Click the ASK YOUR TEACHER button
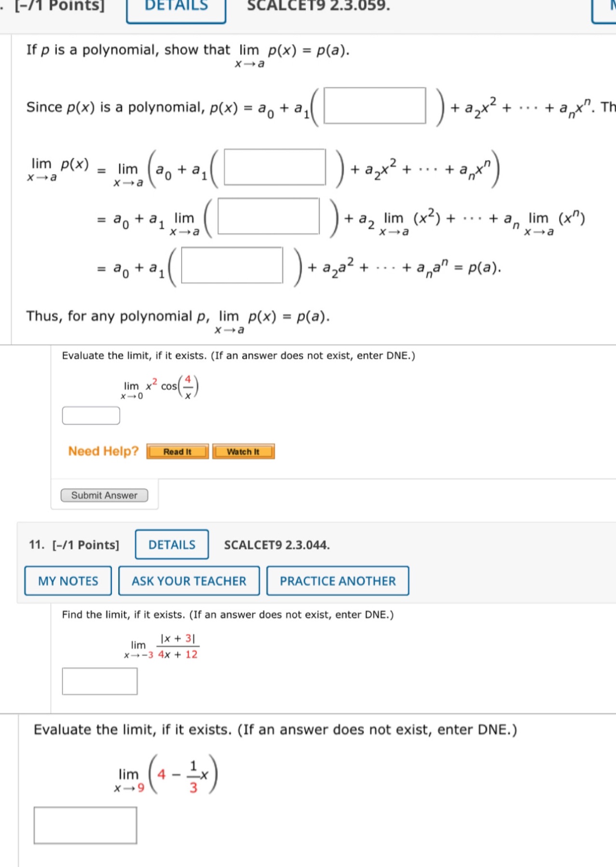Screen dimensions: 616x867 click(x=189, y=581)
